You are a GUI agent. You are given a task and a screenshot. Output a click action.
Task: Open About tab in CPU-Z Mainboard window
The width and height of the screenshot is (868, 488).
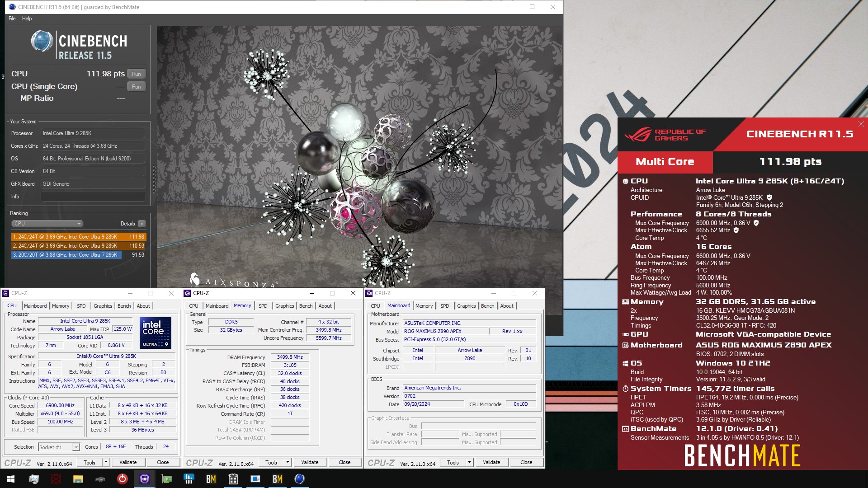pyautogui.click(x=507, y=306)
